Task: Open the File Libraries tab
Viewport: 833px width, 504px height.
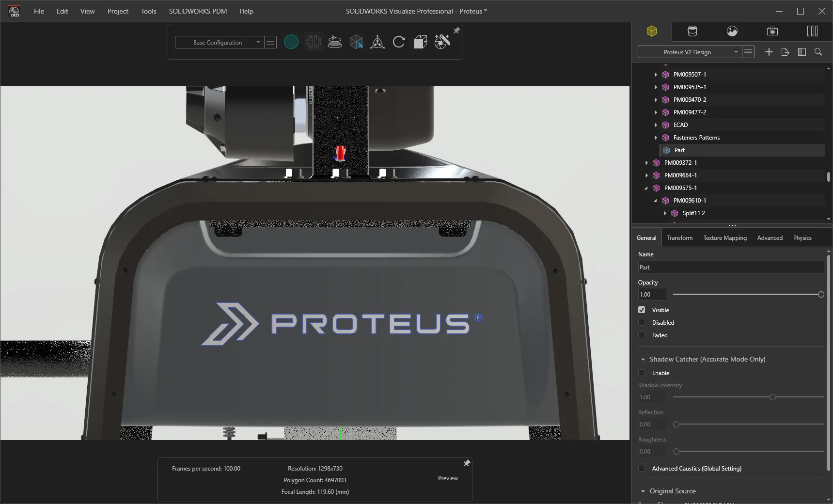Action: point(813,31)
